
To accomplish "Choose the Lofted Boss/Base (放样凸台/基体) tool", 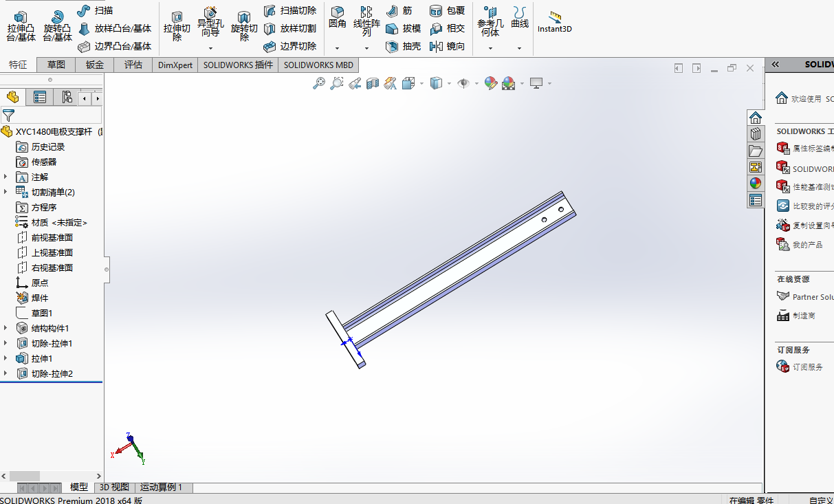I will pos(114,29).
